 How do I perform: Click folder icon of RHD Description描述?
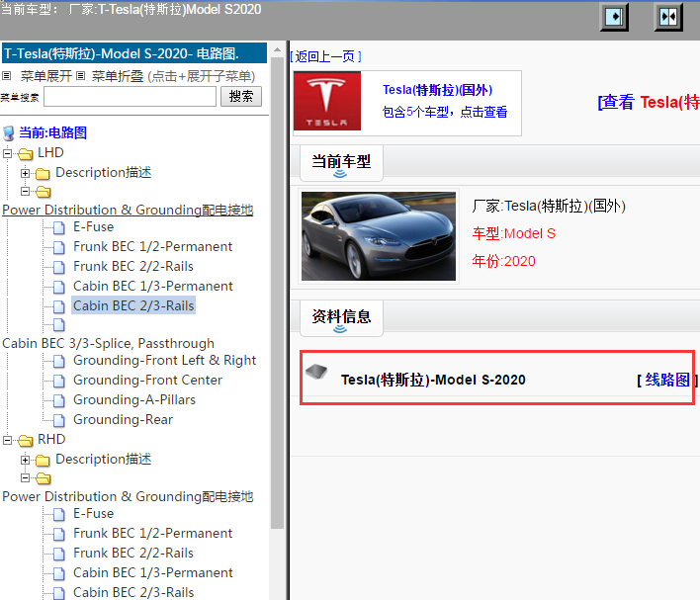[x=43, y=460]
